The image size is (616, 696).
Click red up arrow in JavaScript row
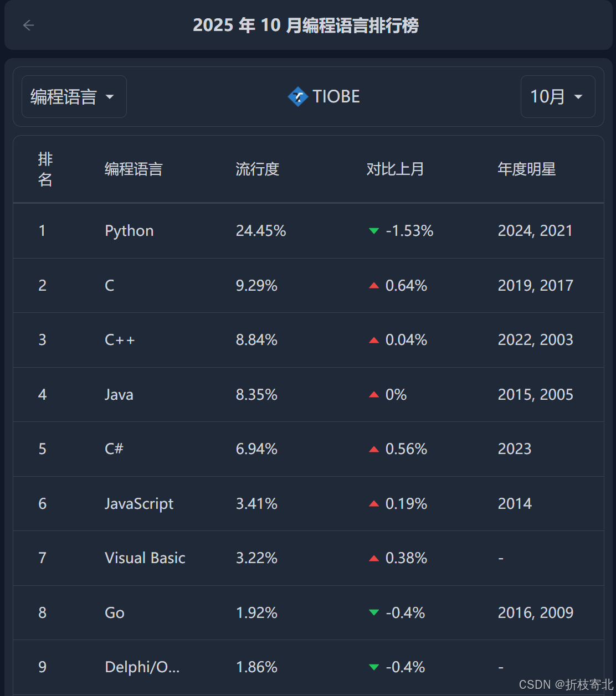(x=374, y=504)
